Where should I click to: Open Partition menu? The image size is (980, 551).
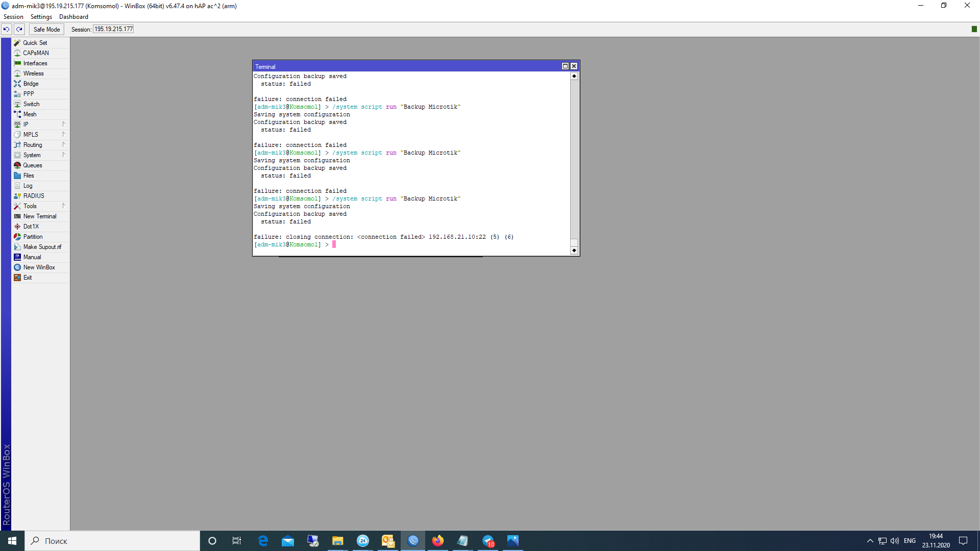tap(40, 237)
